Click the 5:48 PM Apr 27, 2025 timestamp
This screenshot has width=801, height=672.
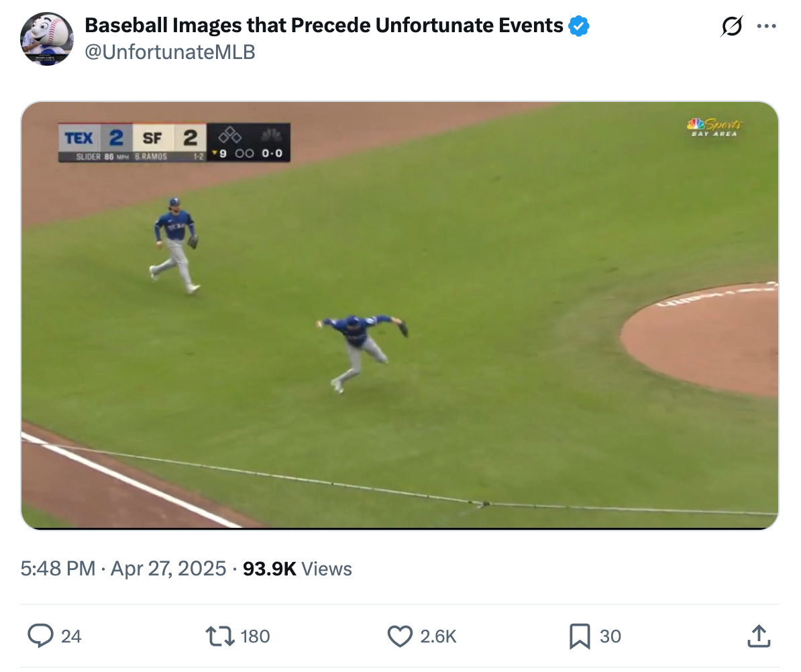click(123, 568)
